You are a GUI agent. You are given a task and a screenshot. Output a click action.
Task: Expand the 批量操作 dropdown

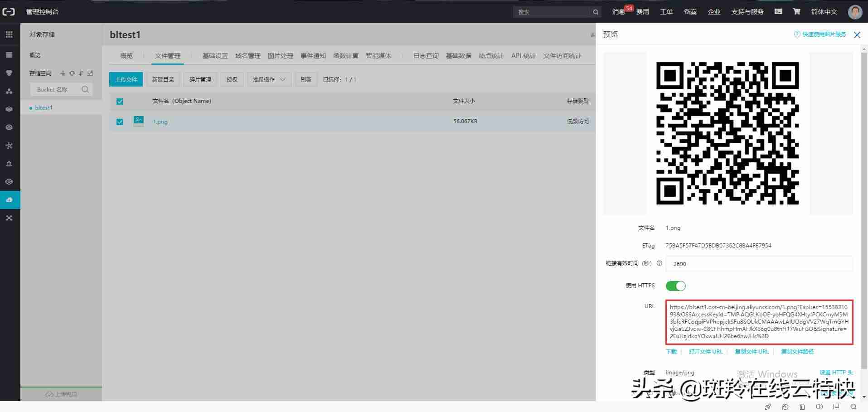click(269, 79)
